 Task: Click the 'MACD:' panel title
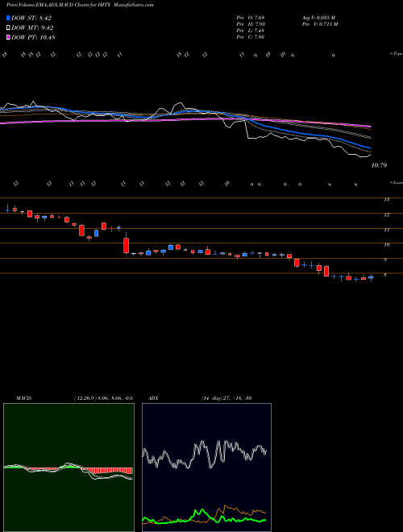(x=24, y=398)
